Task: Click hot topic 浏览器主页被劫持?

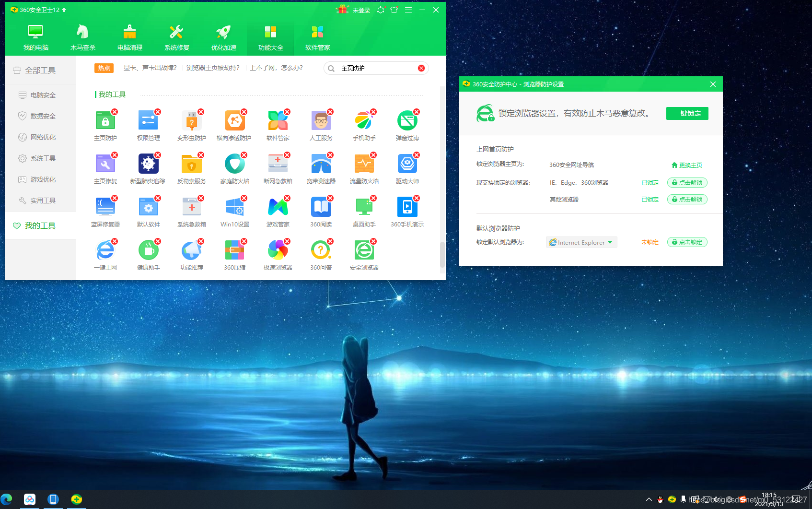Action: point(213,68)
